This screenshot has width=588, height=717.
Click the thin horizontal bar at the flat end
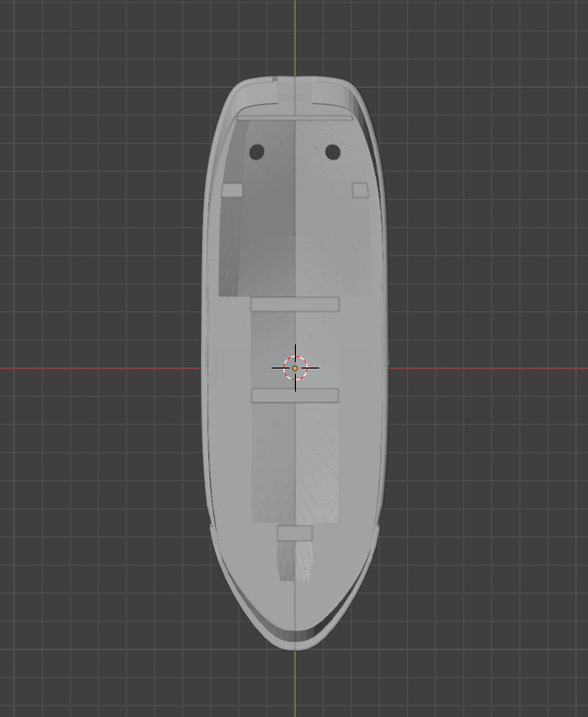tap(295, 118)
